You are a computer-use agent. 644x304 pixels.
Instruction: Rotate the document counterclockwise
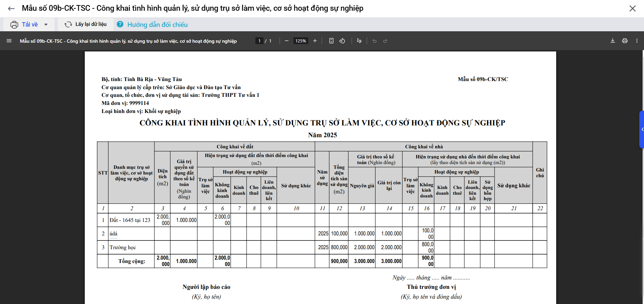point(342,41)
